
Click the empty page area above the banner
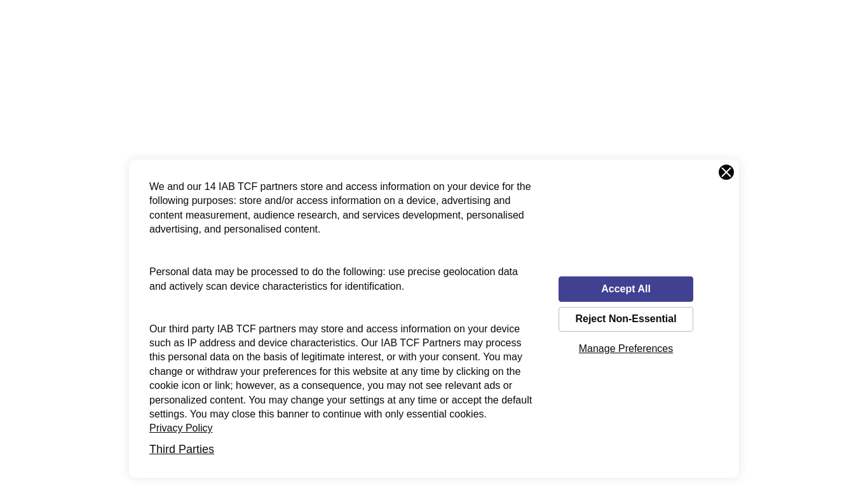coord(434,79)
